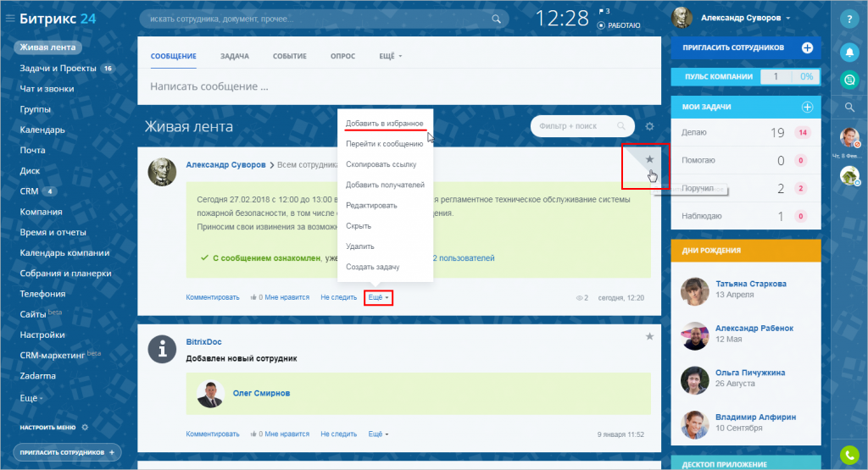Image resolution: width=868 pixels, height=470 pixels.
Task: Toggle the Работаю work status
Action: (x=619, y=25)
